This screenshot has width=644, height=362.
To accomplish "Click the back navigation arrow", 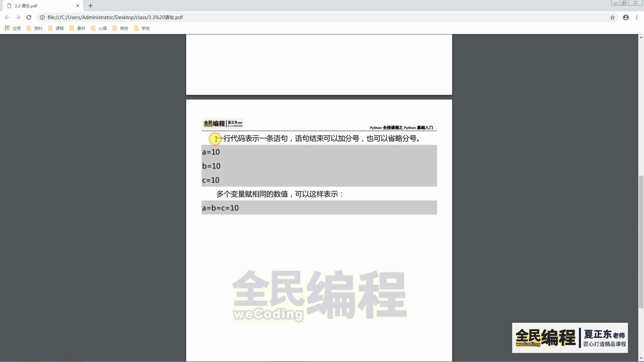I will (x=7, y=17).
